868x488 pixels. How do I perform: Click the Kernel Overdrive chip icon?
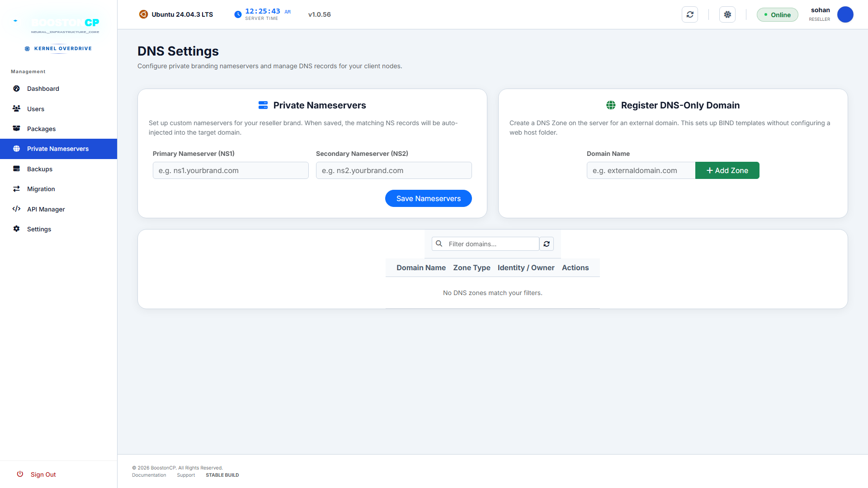27,49
